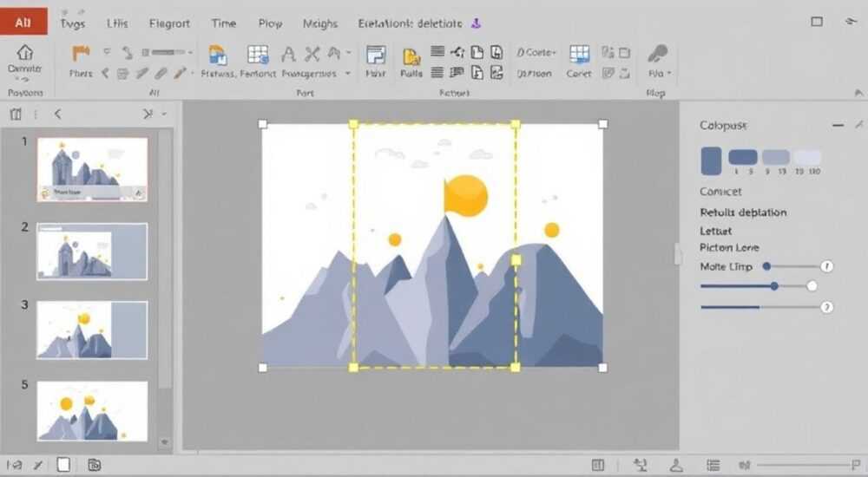868x477 pixels.
Task: Click the top text-lines alignment icon
Action: click(437, 51)
